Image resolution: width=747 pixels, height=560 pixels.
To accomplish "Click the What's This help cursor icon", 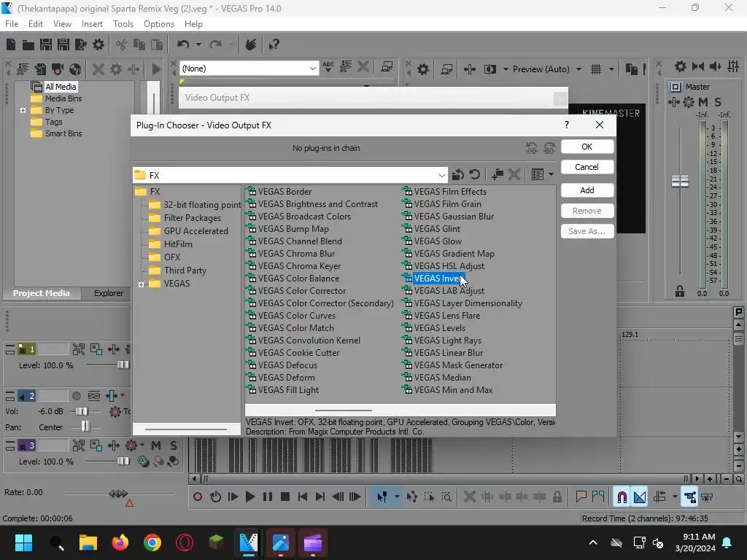I will point(274,44).
